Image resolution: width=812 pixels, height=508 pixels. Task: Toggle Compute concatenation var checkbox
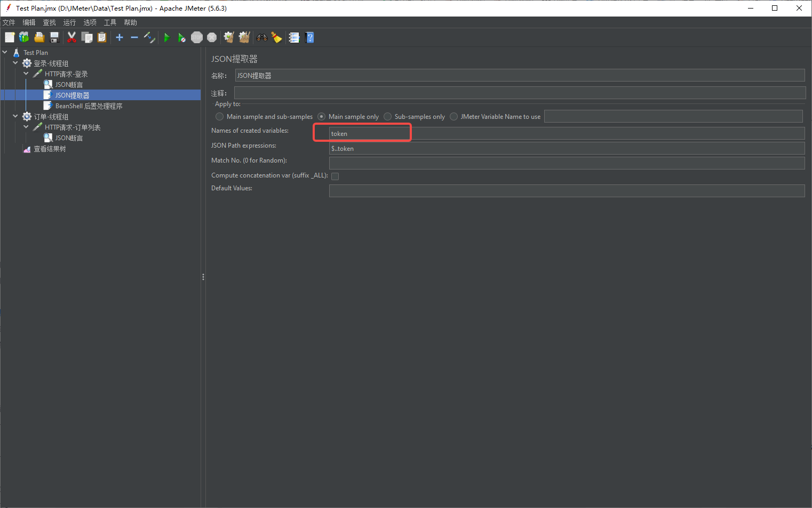click(x=335, y=176)
